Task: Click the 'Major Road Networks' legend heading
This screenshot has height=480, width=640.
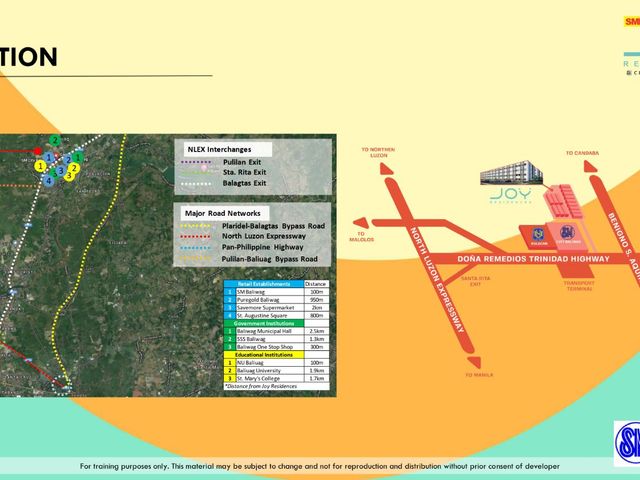Action: pyautogui.click(x=222, y=213)
